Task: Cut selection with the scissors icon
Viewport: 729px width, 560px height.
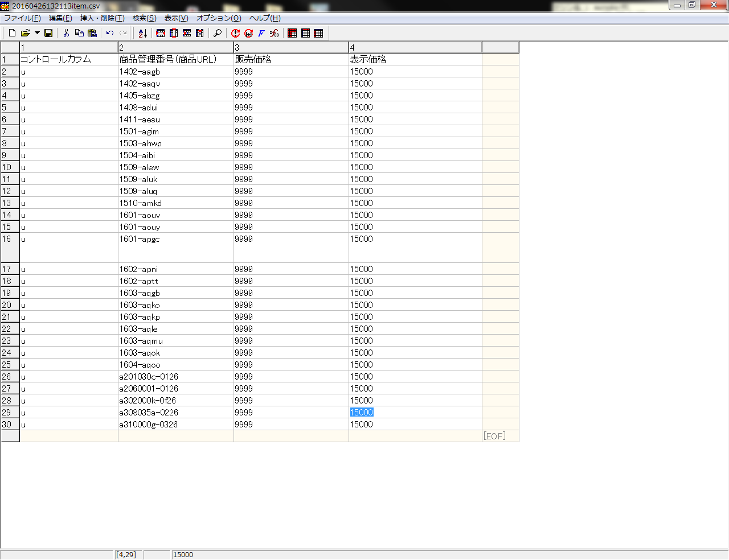Action: pos(66,33)
